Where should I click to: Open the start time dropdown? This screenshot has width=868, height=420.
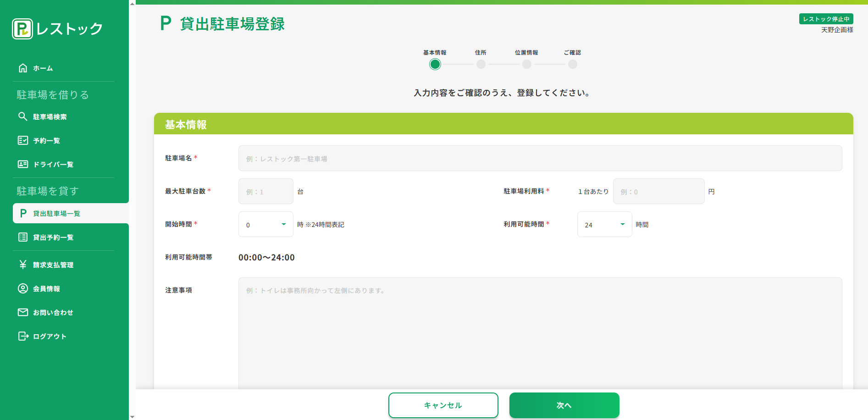[265, 224]
